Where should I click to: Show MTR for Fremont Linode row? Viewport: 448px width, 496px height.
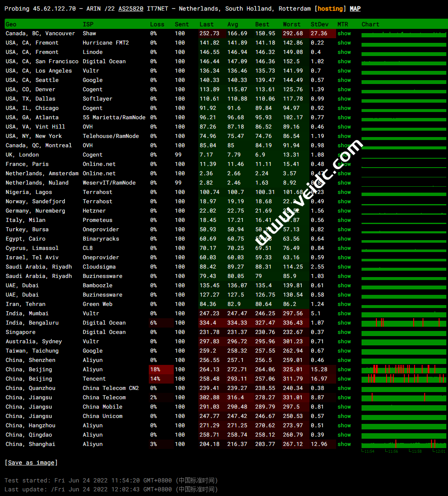coord(344,52)
